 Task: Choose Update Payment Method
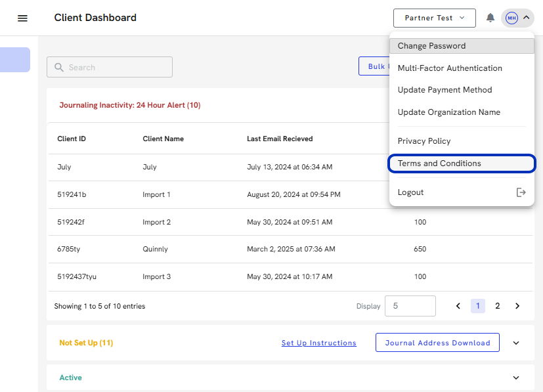445,90
